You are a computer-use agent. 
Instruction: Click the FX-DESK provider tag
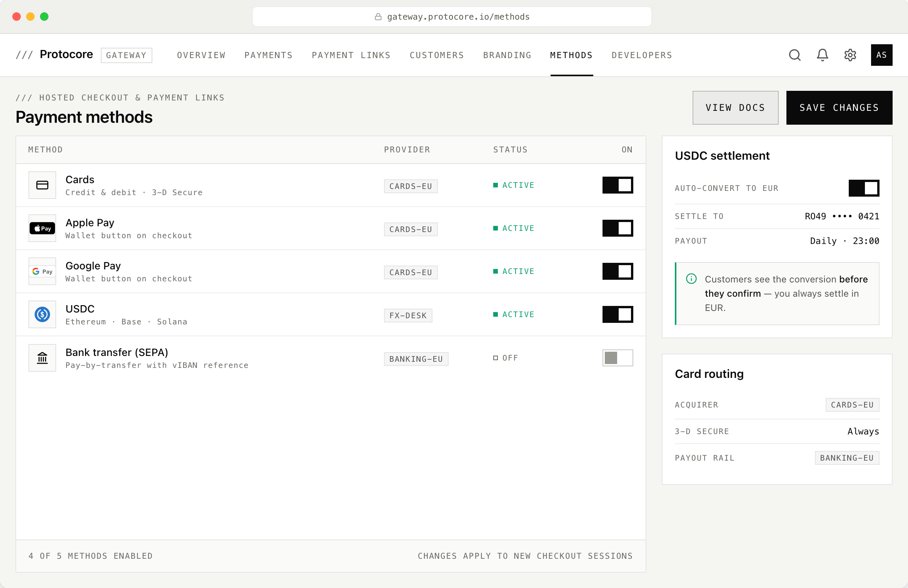point(408,316)
